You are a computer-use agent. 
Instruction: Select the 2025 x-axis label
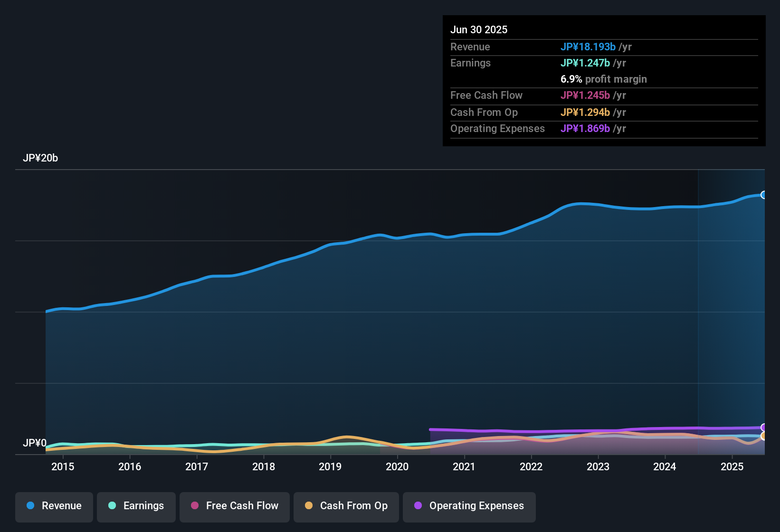coord(732,466)
